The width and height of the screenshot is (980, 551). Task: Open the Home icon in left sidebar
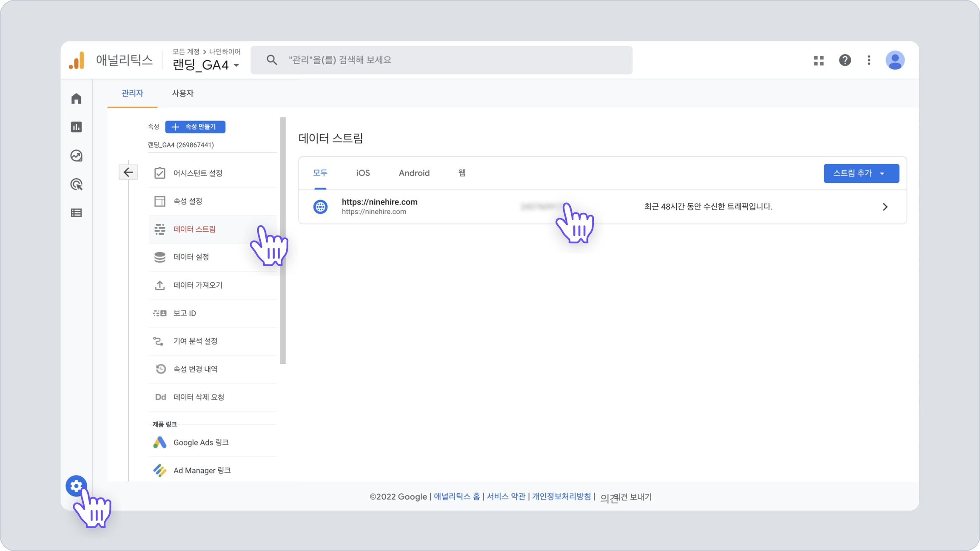tap(76, 99)
